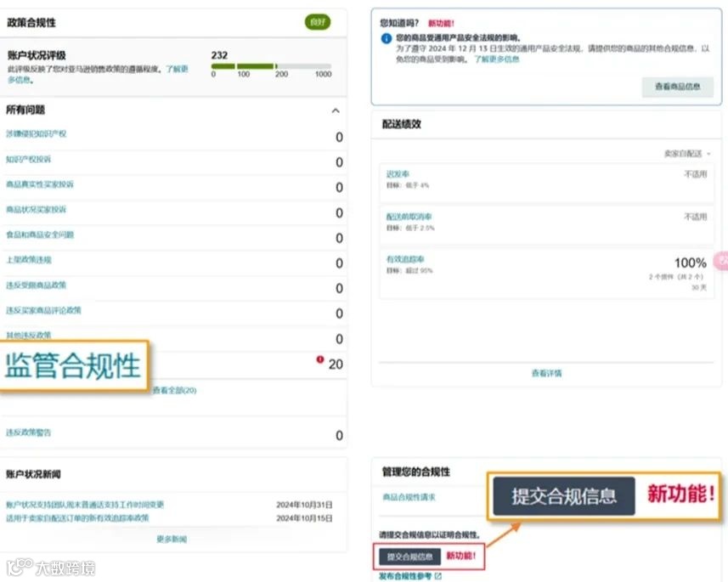Open the 配送前取消率 metric link
Screen dimensions: 728x582
[409, 217]
